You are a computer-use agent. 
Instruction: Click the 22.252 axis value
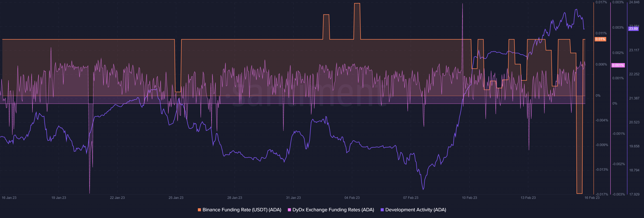(x=634, y=74)
